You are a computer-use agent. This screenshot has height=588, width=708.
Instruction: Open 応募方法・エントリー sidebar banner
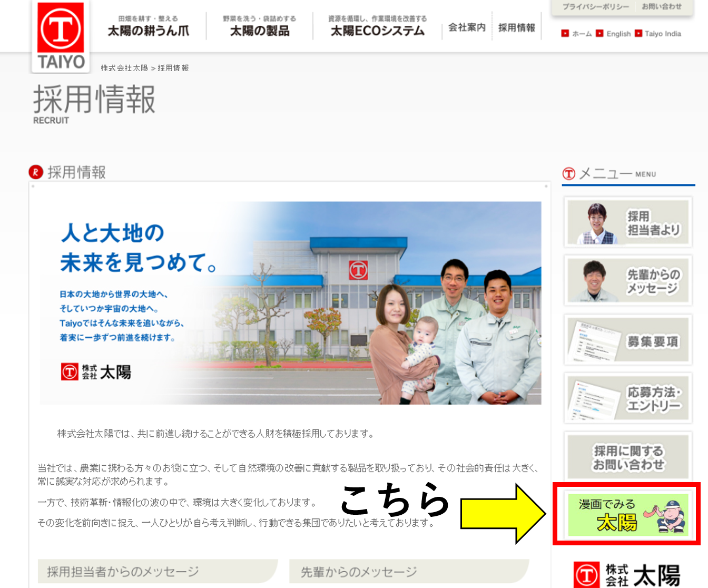627,398
